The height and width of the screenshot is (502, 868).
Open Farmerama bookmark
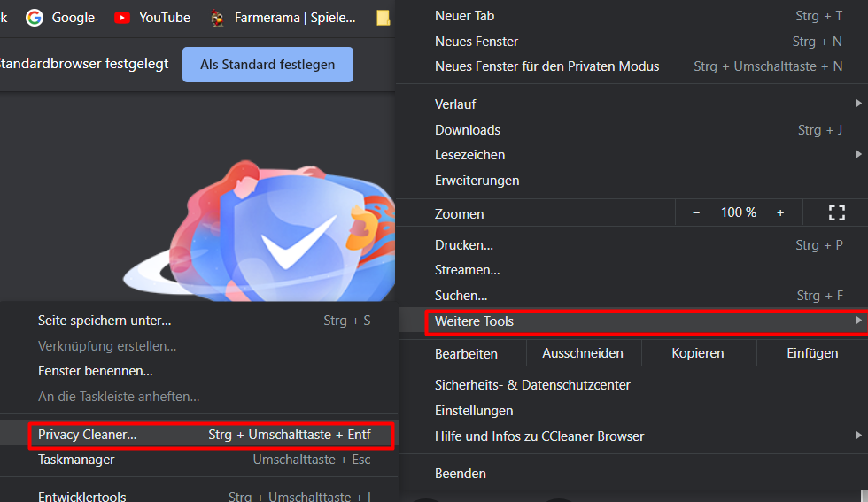[283, 18]
